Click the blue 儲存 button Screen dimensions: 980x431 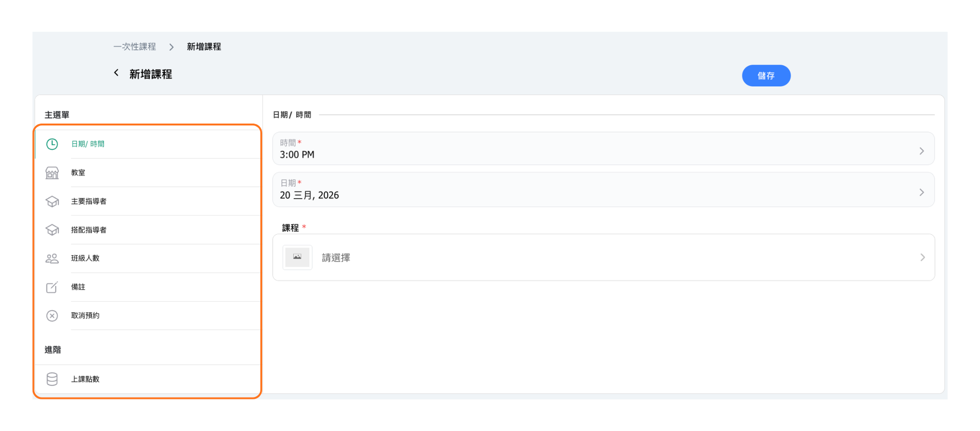(766, 76)
